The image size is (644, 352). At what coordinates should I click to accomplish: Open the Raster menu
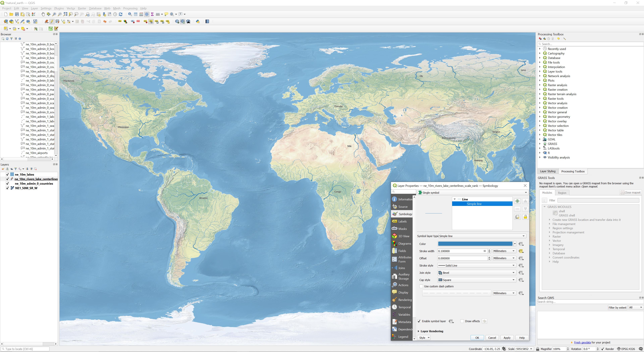(82, 8)
